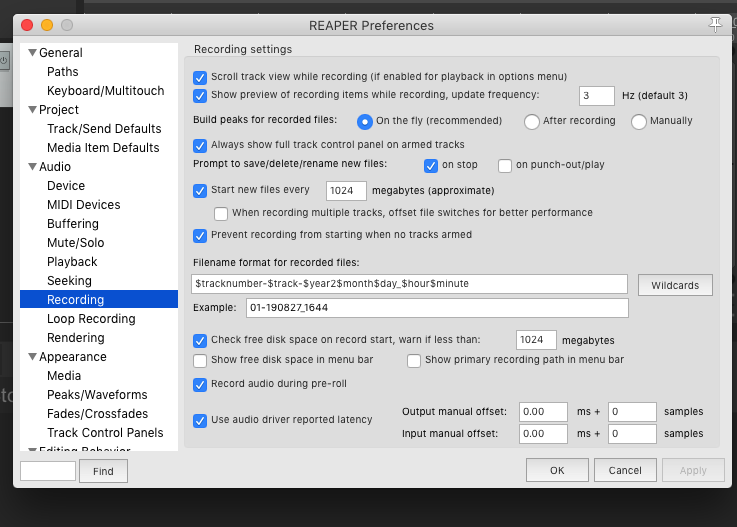Cancel the preferences dialog
Screen dimensions: 737x527
click(x=625, y=470)
